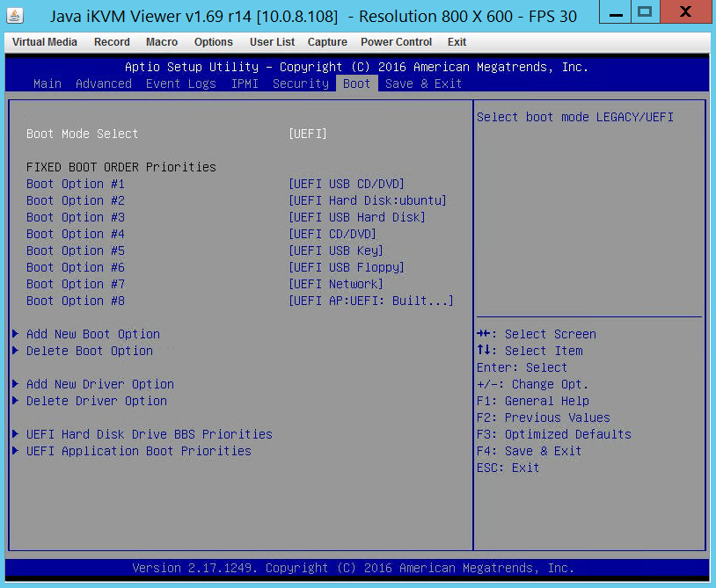Switch to the Event Logs tab
The width and height of the screenshot is (716, 588).
pyautogui.click(x=181, y=83)
